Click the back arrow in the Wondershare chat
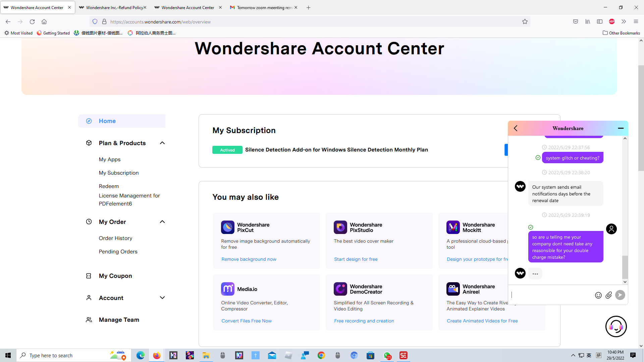644x362 pixels. click(x=516, y=128)
